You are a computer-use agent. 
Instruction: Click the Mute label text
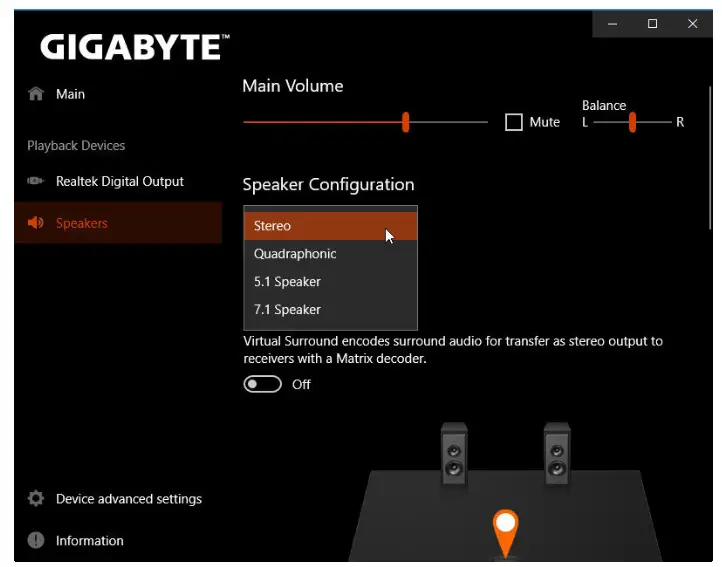coord(544,122)
